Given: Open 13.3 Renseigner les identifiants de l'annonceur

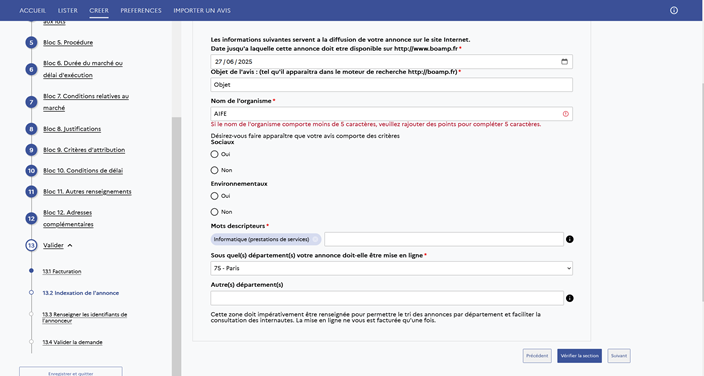Looking at the screenshot, I should 84,317.
